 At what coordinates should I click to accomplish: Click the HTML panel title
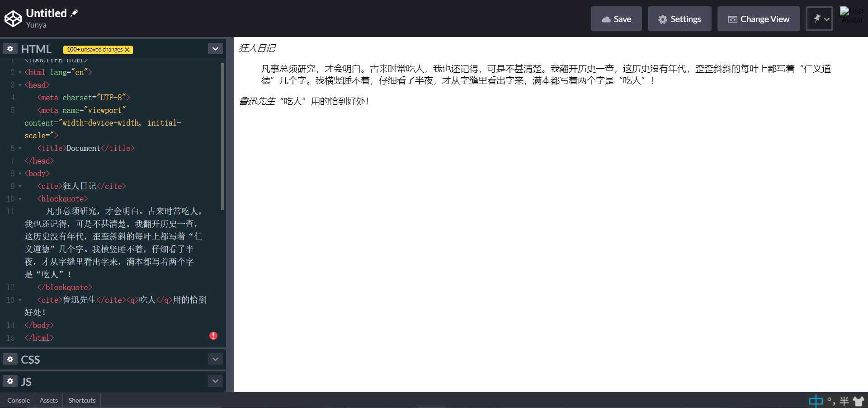pyautogui.click(x=36, y=49)
